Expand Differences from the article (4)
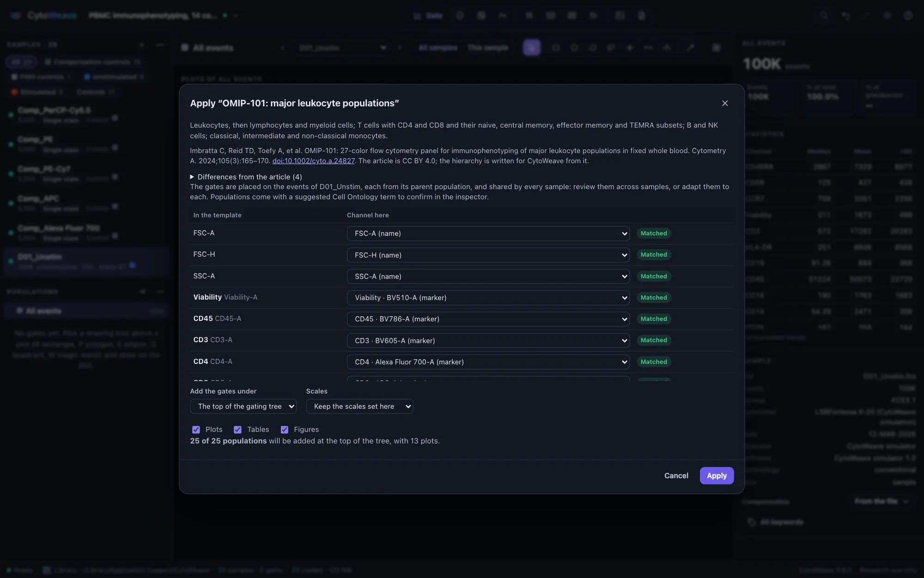This screenshot has height=578, width=924. point(246,177)
